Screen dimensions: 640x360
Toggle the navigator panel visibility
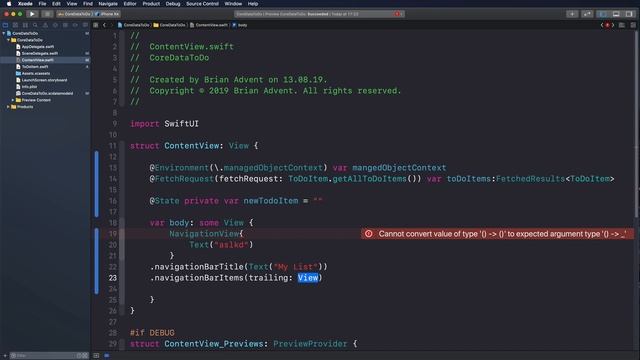(603, 14)
